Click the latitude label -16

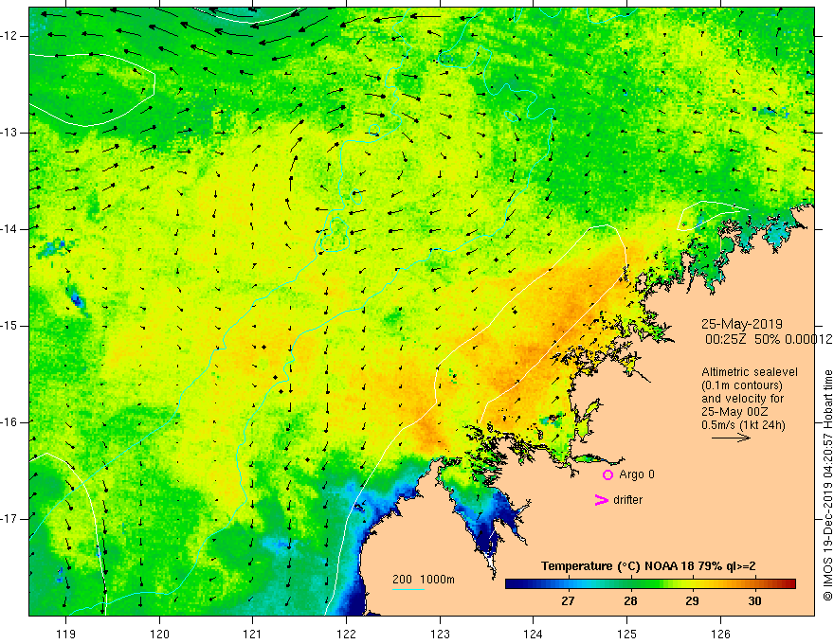[10, 422]
